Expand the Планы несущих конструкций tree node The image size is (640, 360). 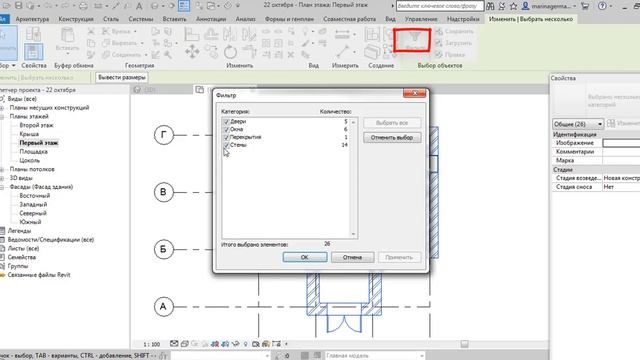2,108
